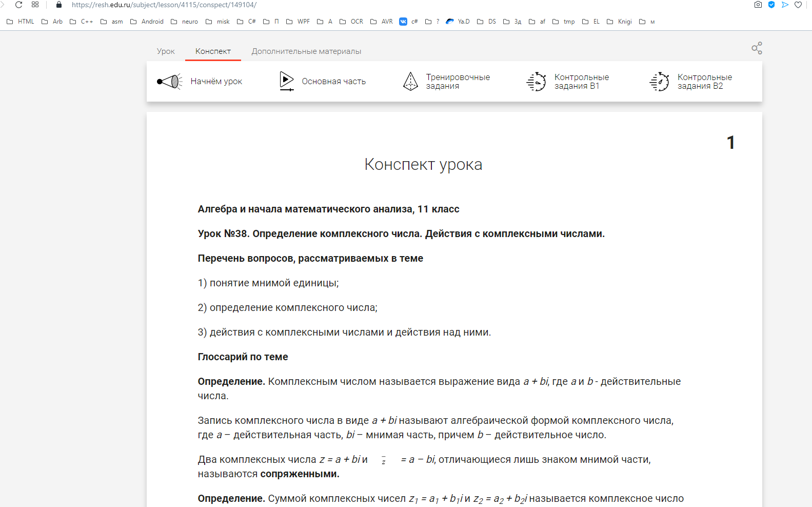This screenshot has width=812, height=507.
Task: Open the af bookmarks folder
Action: [x=537, y=22]
